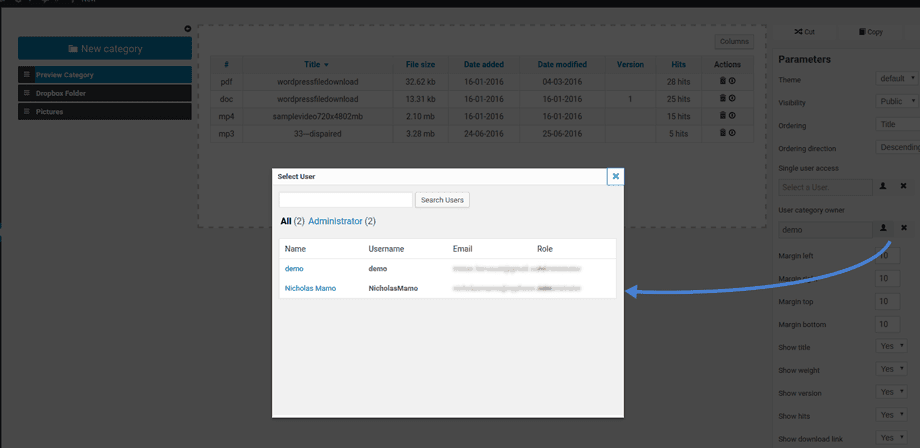The width and height of the screenshot is (920, 448).
Task: Remove the User category owner demo
Action: point(903,228)
